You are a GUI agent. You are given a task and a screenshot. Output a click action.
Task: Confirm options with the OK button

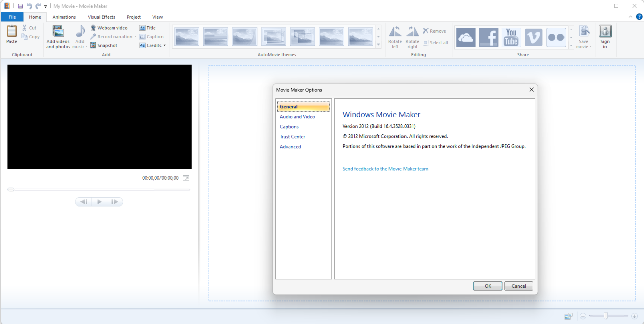coord(487,286)
